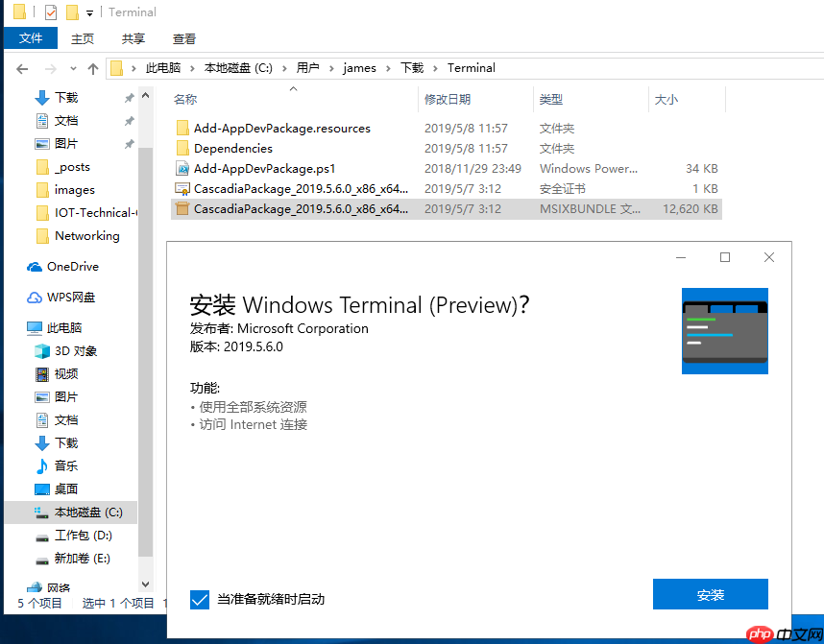This screenshot has width=824, height=644.
Task: Click 用户 in the address path
Action: pos(307,68)
